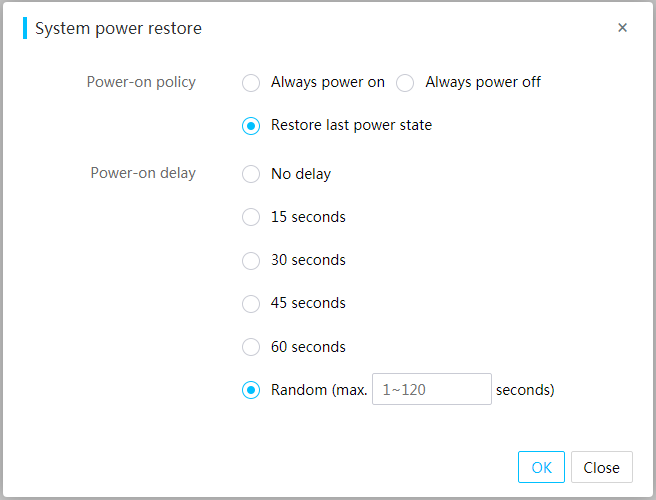Set power-on delay to 15 seconds

pos(251,217)
